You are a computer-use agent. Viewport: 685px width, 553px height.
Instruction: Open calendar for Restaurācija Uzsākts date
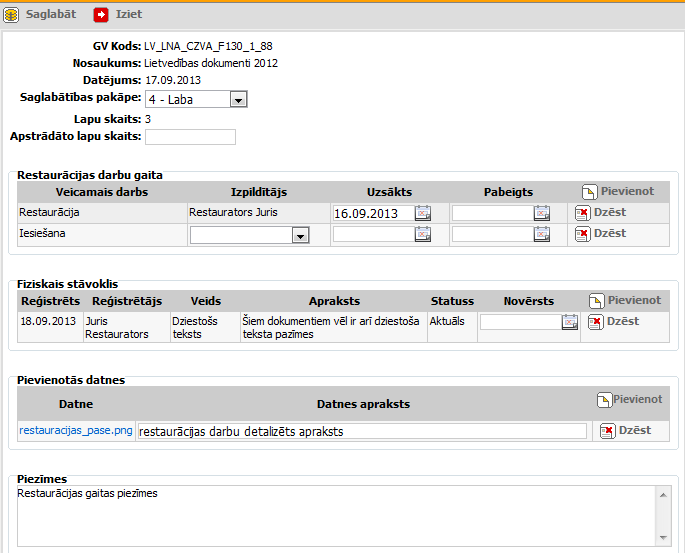tap(423, 213)
